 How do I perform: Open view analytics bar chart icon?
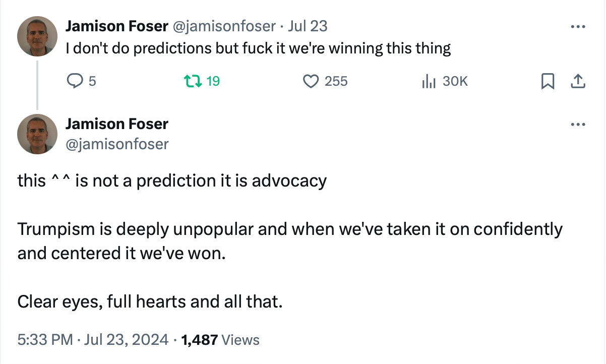pyautogui.click(x=428, y=81)
